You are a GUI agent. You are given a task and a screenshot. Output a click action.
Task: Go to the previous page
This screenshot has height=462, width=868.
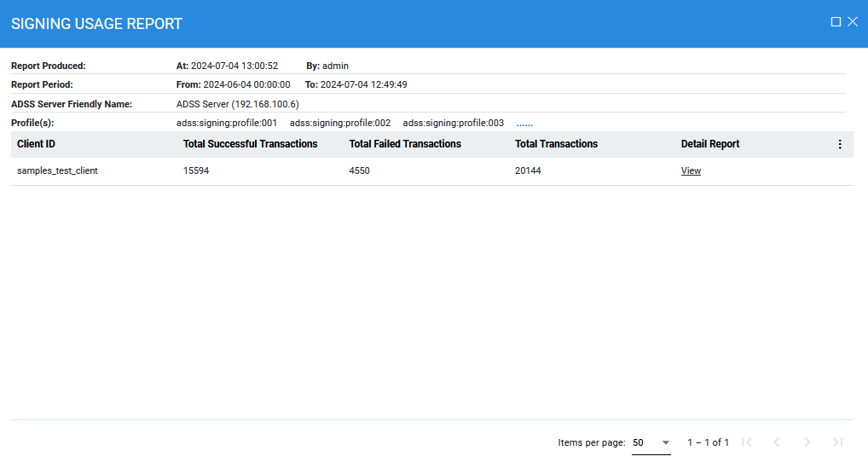point(776,442)
